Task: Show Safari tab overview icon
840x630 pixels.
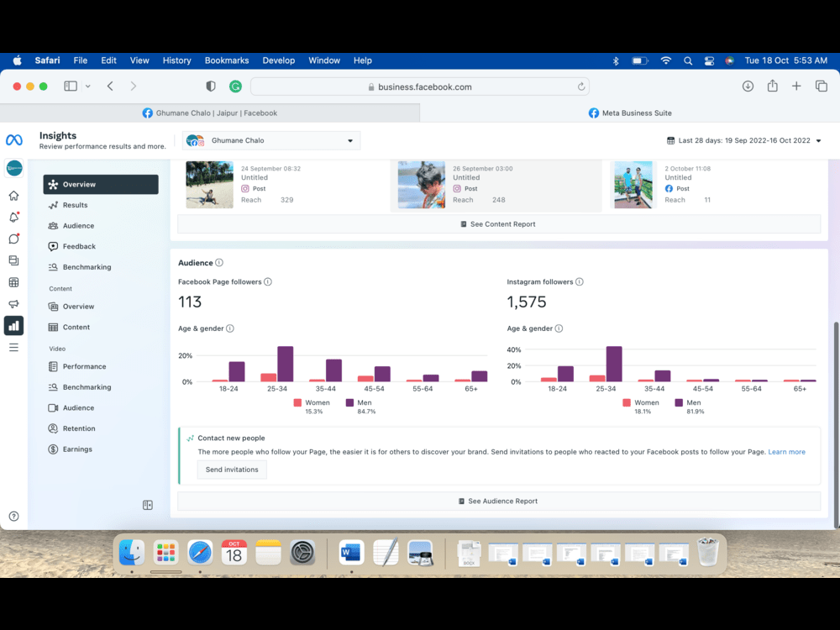Action: [x=822, y=87]
